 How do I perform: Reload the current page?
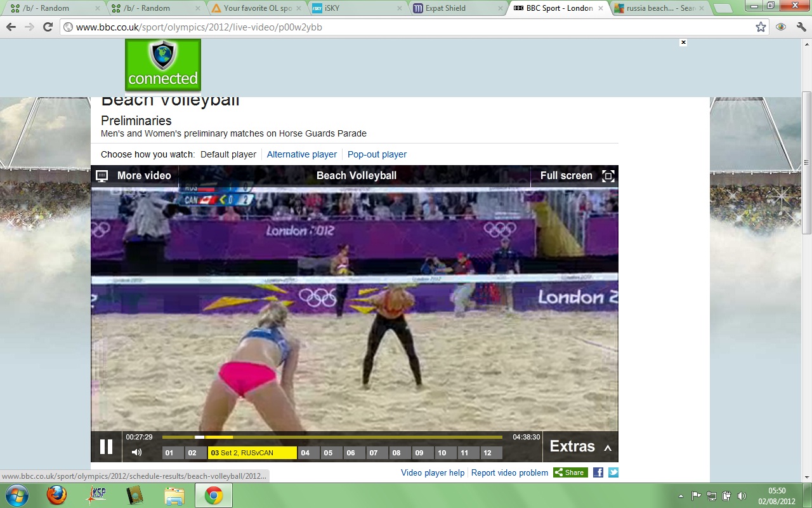pyautogui.click(x=48, y=27)
